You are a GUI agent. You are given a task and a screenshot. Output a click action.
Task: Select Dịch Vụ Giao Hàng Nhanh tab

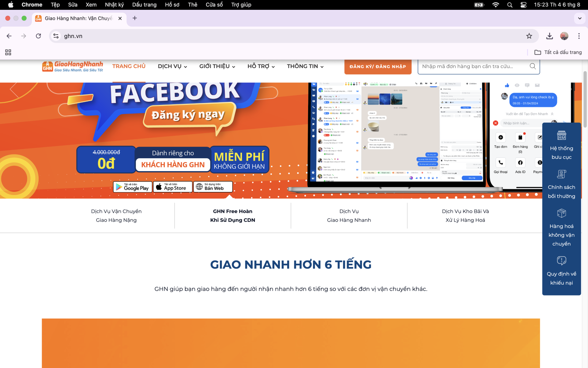349,216
